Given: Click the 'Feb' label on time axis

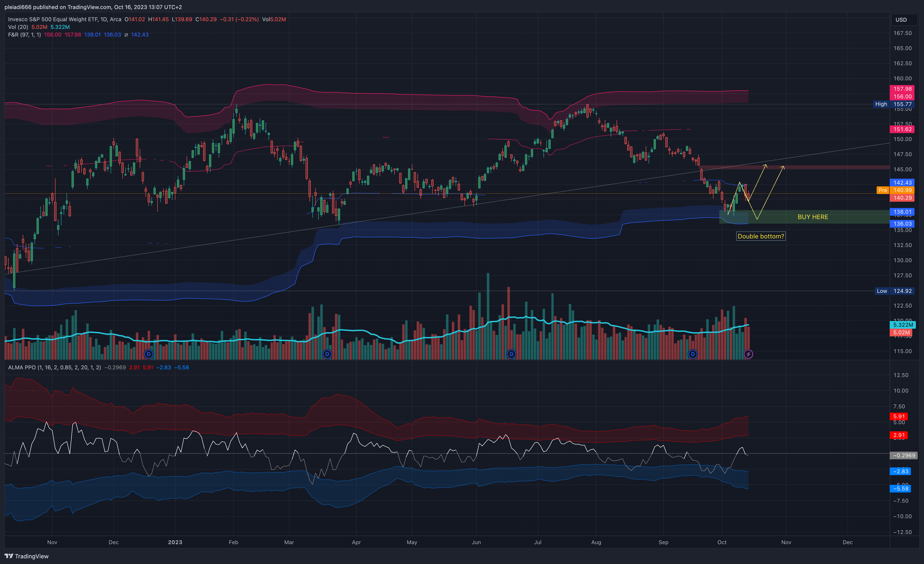Looking at the screenshot, I should 233,542.
